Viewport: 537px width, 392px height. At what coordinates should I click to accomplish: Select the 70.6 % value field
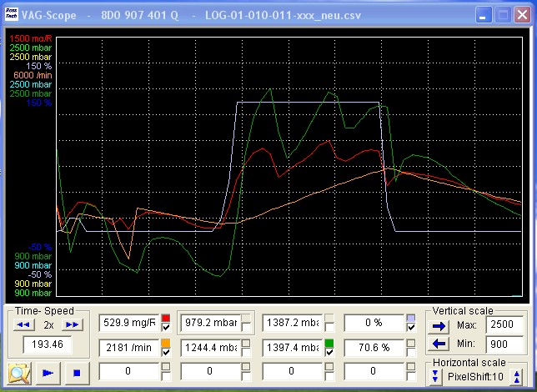pyautogui.click(x=374, y=348)
